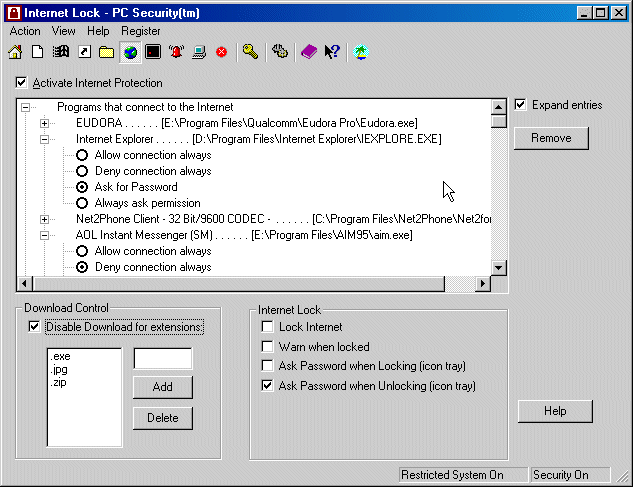Open the yellow folder toolbar icon

pos(107,52)
